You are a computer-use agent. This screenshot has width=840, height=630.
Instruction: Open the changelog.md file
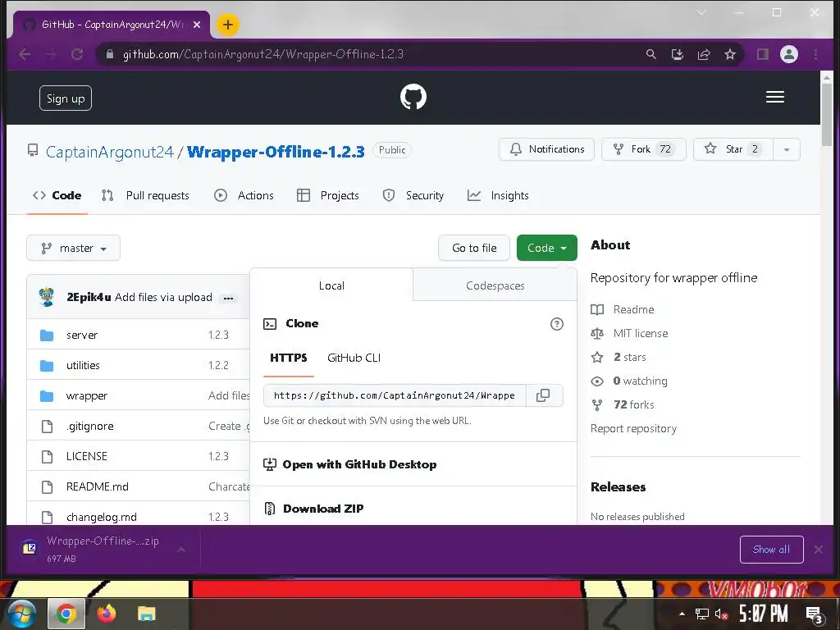coord(101,517)
